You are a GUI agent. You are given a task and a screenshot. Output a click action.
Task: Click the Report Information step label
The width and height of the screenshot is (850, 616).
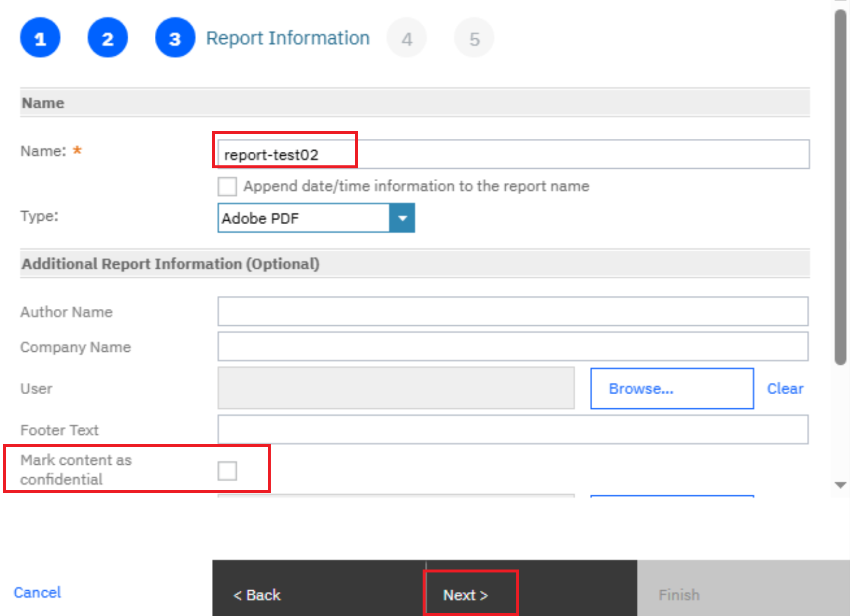click(287, 38)
